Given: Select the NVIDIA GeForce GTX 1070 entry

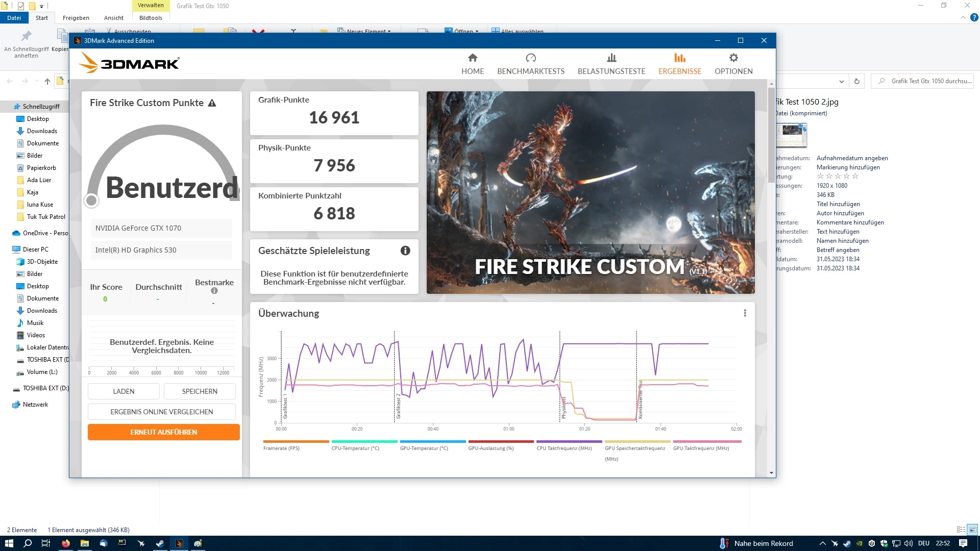Looking at the screenshot, I should click(x=162, y=228).
